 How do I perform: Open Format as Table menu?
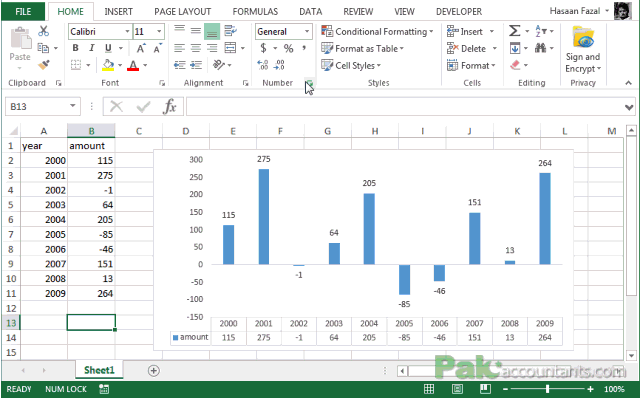[x=362, y=49]
